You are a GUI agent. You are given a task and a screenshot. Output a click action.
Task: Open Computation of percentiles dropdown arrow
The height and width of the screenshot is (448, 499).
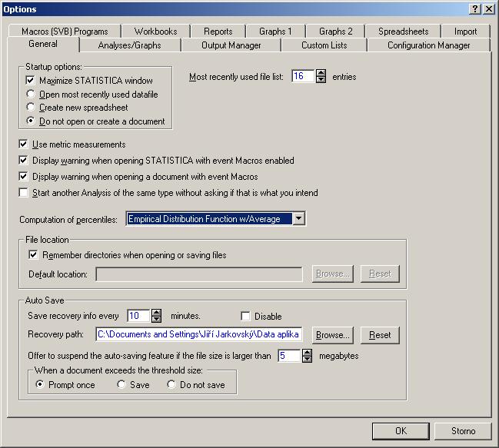[299, 218]
